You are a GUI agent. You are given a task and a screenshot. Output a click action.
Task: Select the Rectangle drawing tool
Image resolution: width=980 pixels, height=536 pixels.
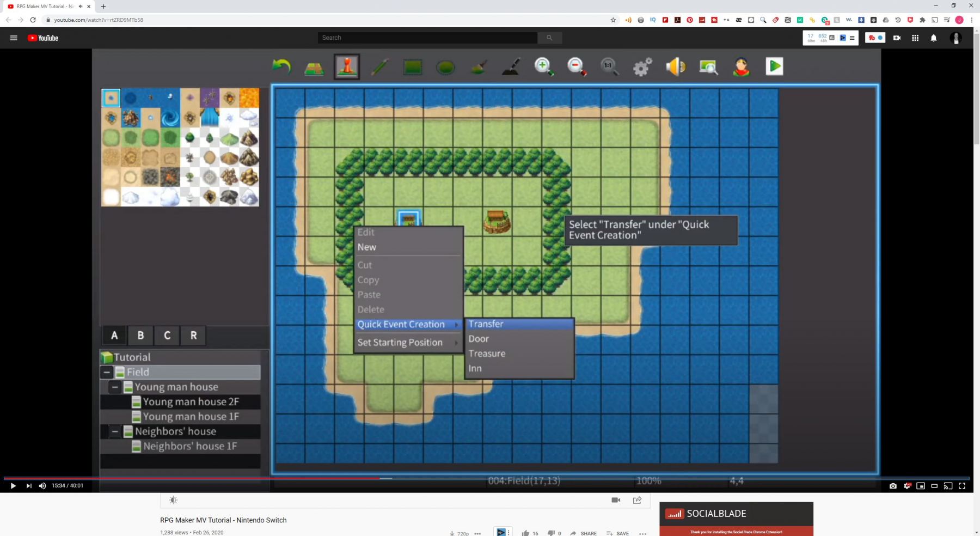[413, 67]
